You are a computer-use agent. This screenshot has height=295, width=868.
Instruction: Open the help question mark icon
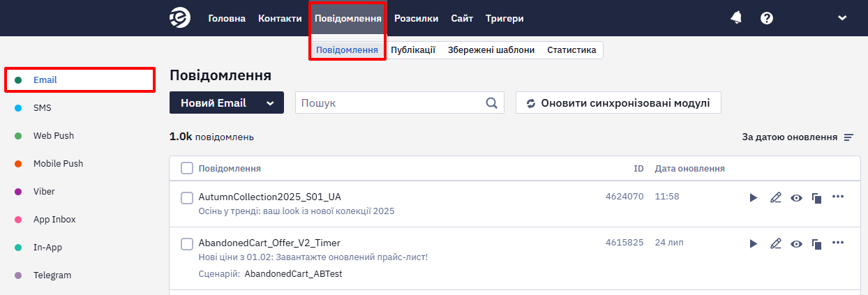[767, 18]
